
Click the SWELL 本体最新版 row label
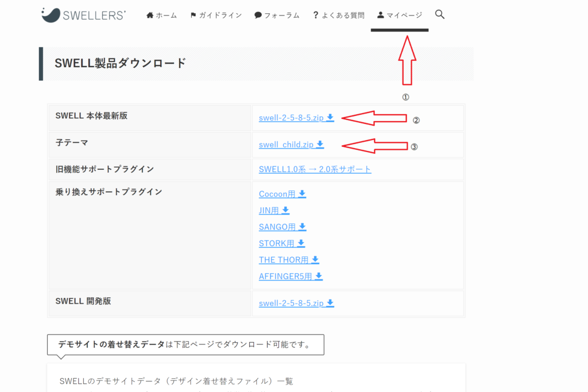click(x=91, y=116)
